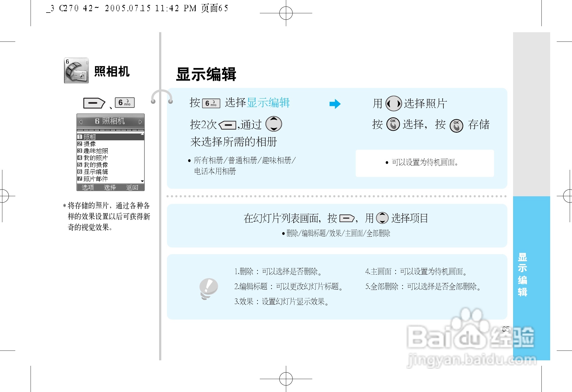Click the left-right navigation key icon
Viewport: 572px width, 392px height.
point(393,104)
